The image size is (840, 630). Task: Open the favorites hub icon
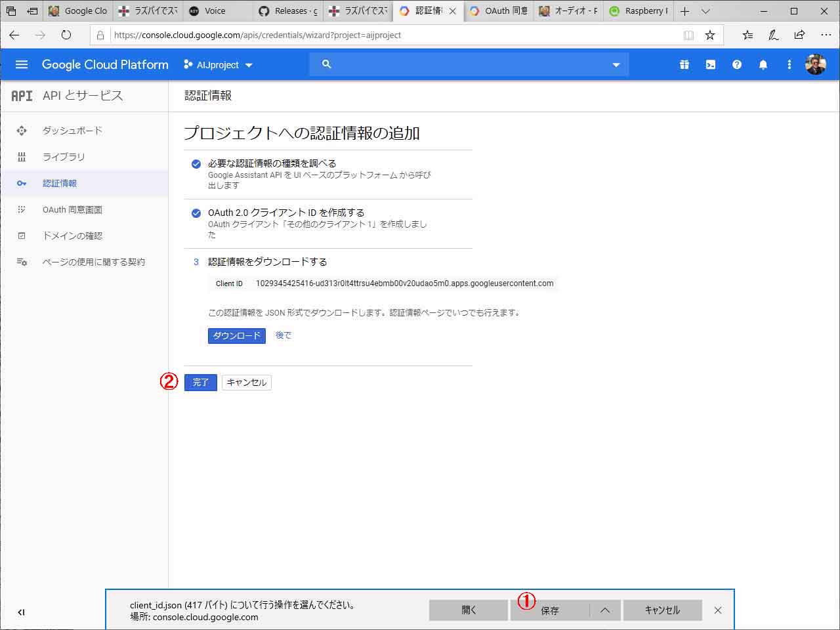click(747, 35)
